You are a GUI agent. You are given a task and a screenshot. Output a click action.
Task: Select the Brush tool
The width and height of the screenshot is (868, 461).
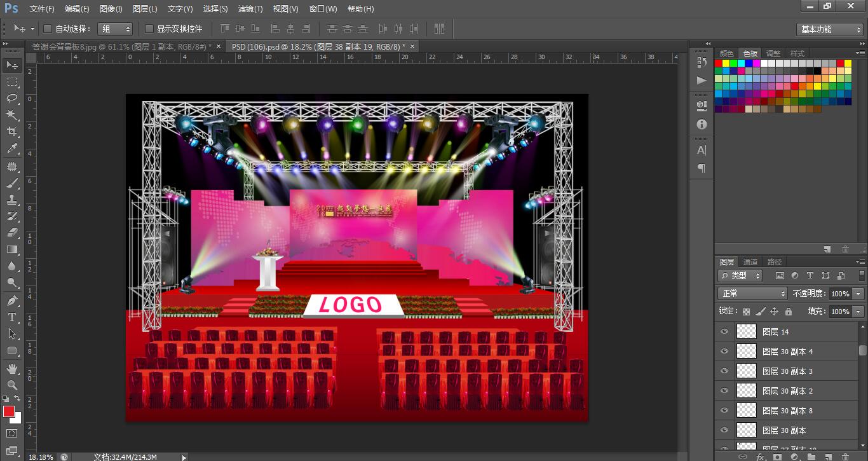point(12,183)
